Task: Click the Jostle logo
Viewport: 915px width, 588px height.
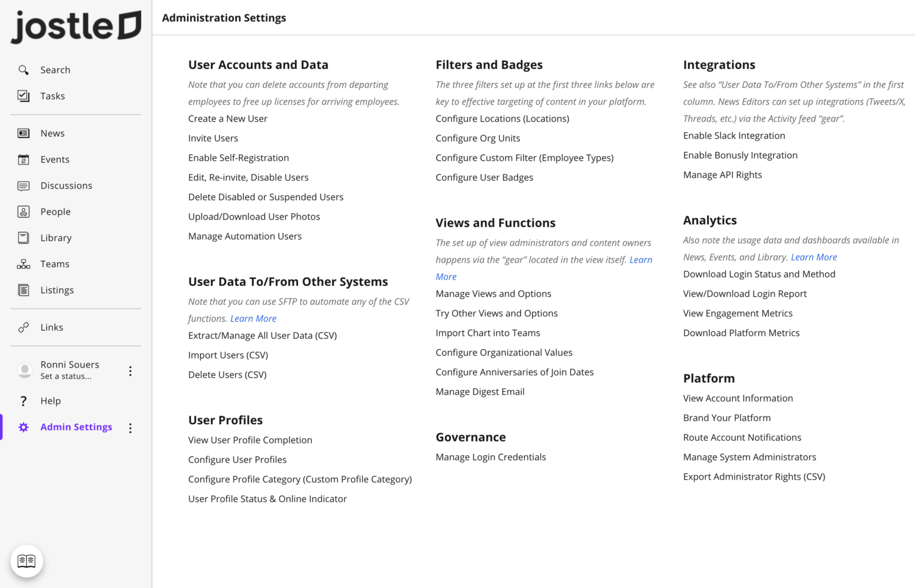Action: [76, 26]
